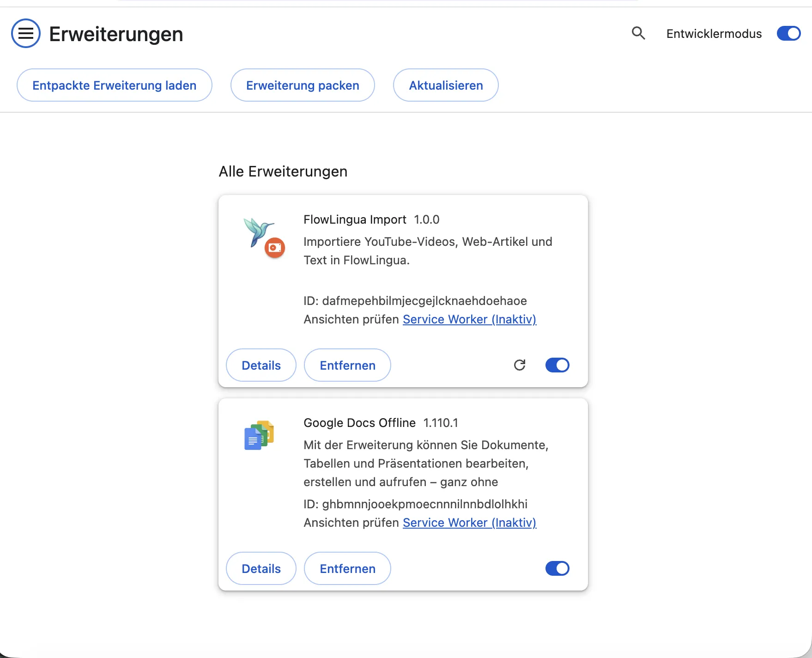The image size is (812, 658).
Task: Open the hamburger main menu
Action: pos(26,33)
